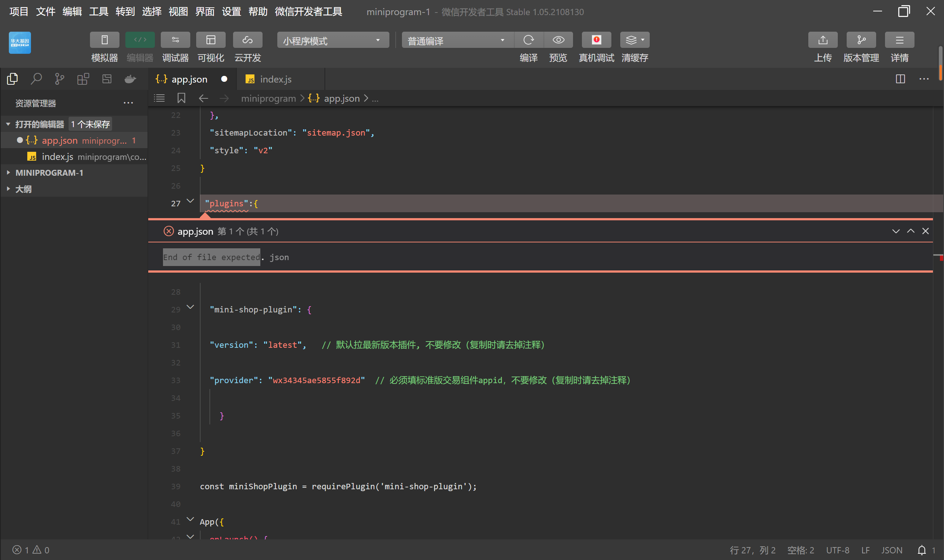This screenshot has width=944, height=560.
Task: Switch to the index.js tab
Action: click(x=275, y=79)
